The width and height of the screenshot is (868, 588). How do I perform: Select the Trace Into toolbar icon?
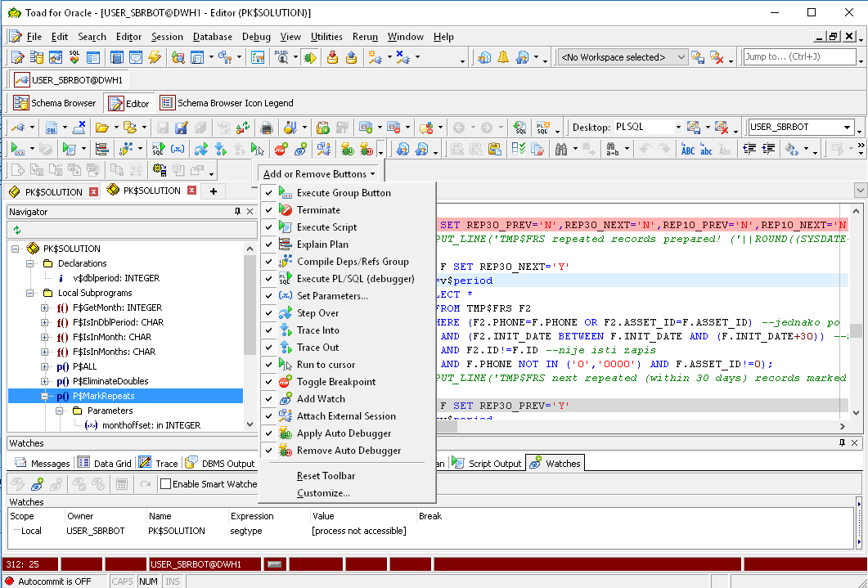click(x=219, y=149)
